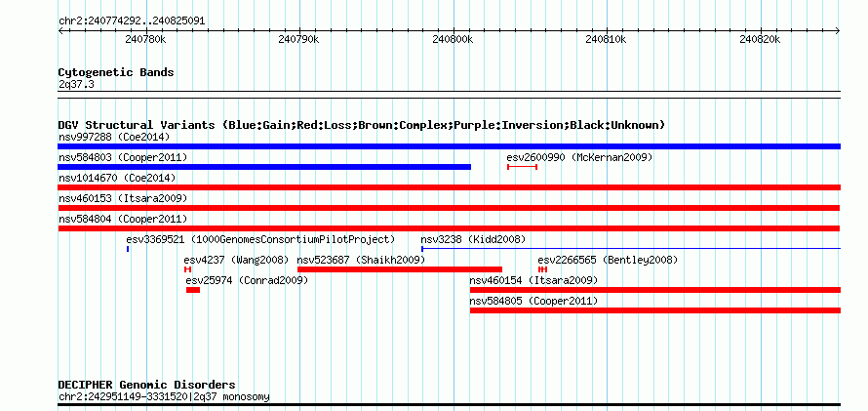868x411 pixels.
Task: Click the DECIPHER Genomic Disorders track title
Action: coord(146,385)
